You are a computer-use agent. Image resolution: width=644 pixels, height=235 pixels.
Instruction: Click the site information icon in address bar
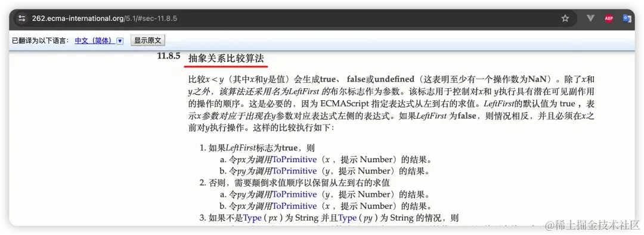(22, 18)
